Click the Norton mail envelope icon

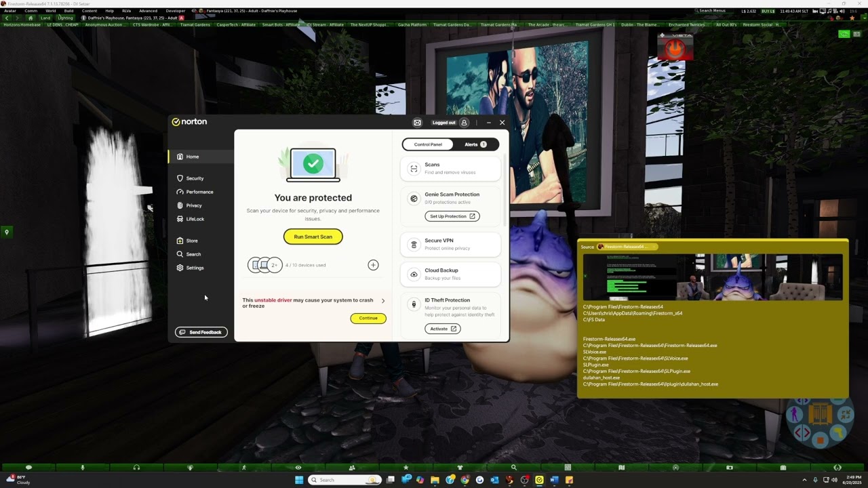tap(417, 123)
